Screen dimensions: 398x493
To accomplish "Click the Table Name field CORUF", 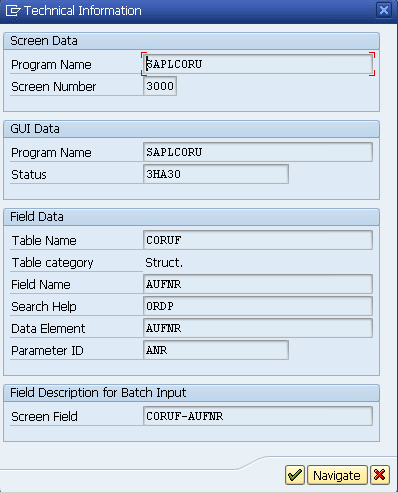I will point(258,240).
